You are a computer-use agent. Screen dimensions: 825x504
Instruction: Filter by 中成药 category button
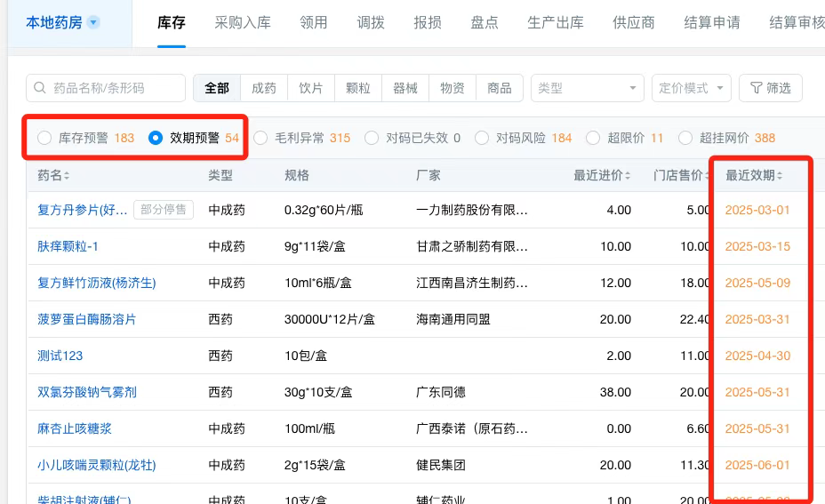pos(264,88)
